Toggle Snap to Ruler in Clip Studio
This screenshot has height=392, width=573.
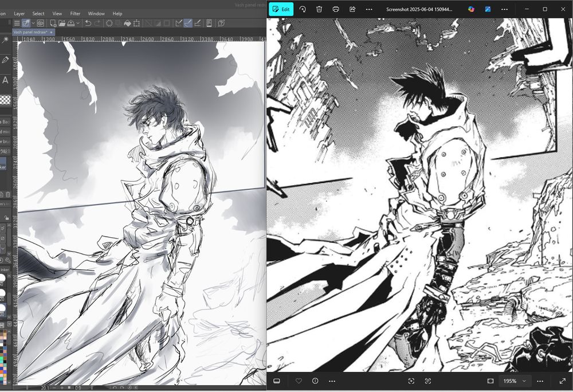(179, 23)
